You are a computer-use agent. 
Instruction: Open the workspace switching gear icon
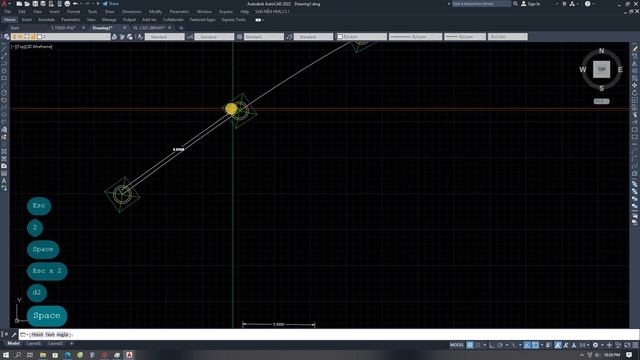pyautogui.click(x=596, y=345)
